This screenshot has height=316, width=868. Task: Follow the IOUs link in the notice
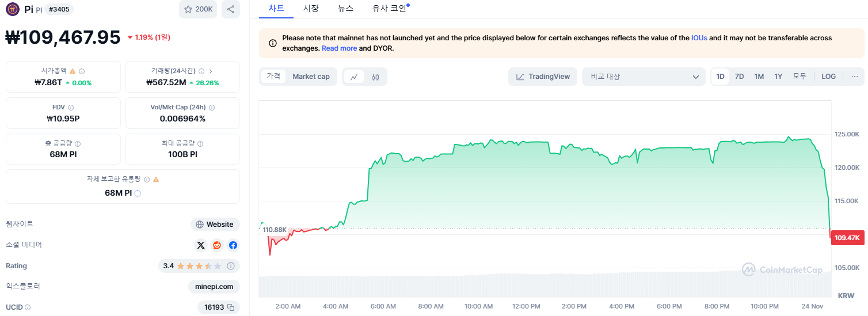(699, 38)
